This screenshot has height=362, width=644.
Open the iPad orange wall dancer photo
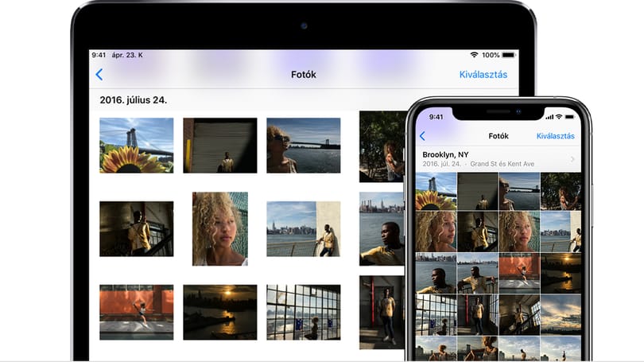pyautogui.click(x=137, y=313)
